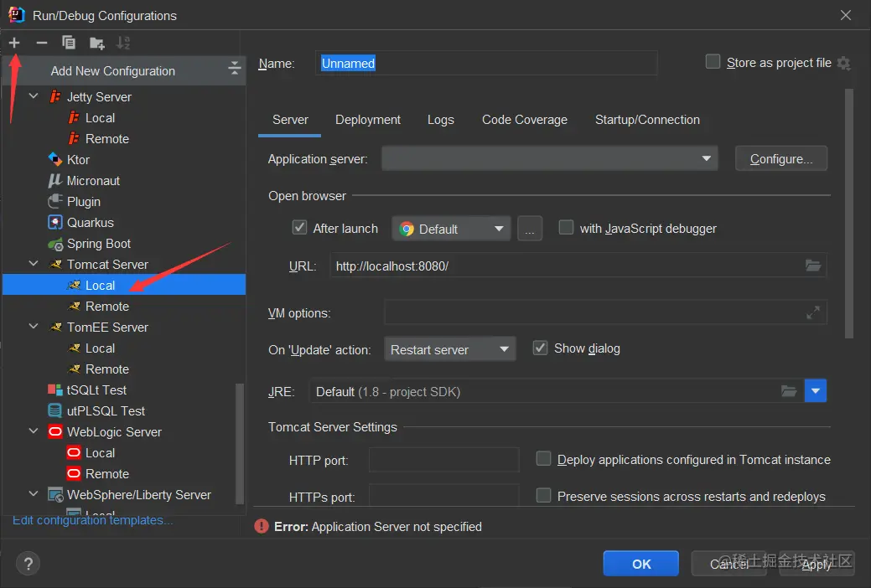Image resolution: width=871 pixels, height=588 pixels.
Task: Select the Ktor configuration type
Action: tap(78, 160)
